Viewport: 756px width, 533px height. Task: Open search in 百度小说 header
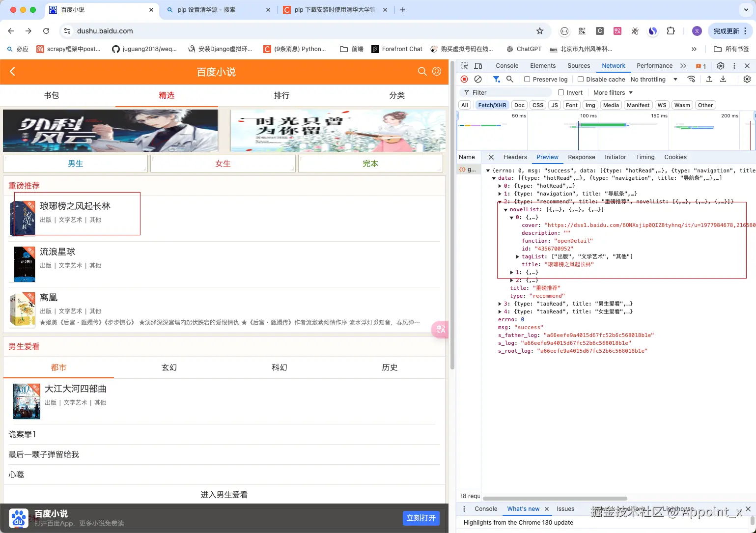click(x=422, y=71)
